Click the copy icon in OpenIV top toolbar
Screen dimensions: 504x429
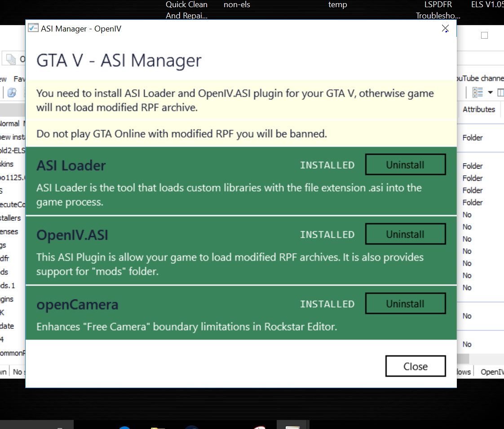pos(11,59)
